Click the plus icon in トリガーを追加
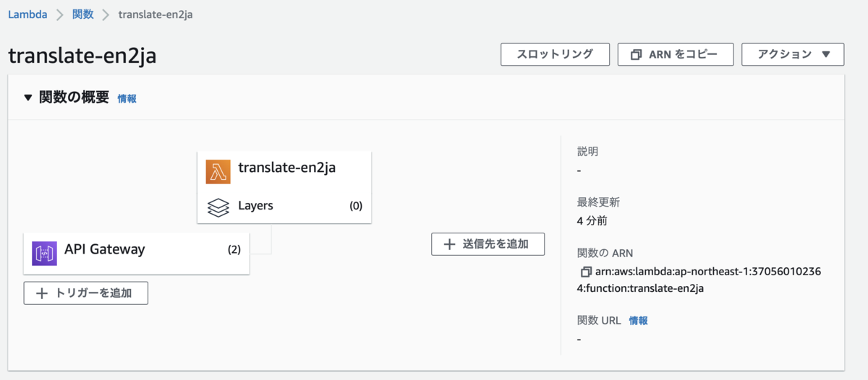The image size is (868, 380). click(42, 293)
